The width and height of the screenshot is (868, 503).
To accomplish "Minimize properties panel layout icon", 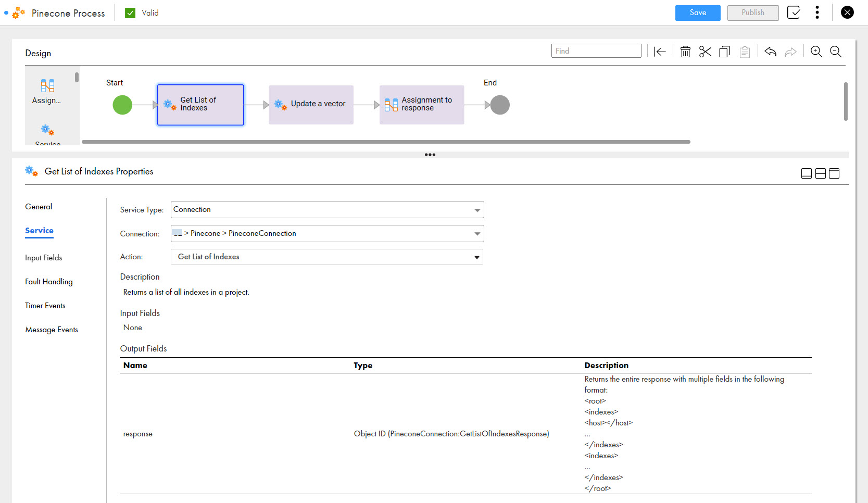I will 806,173.
